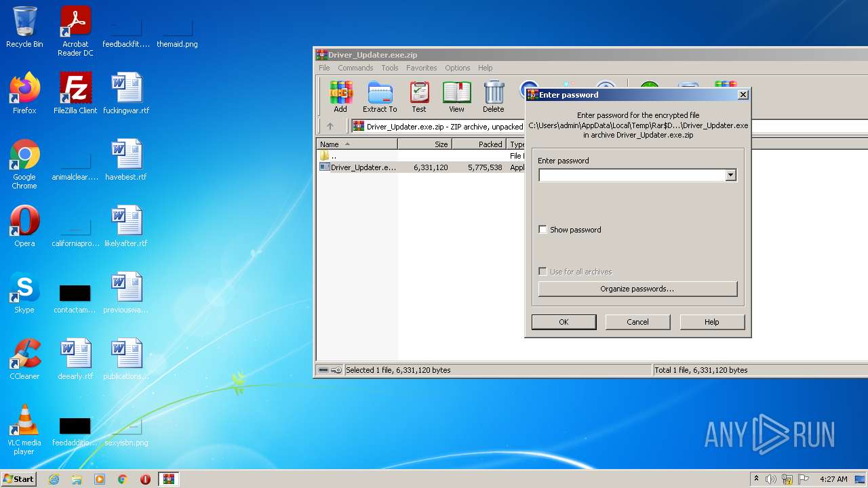Select the havebest.rtf document icon
The image size is (868, 488).
[126, 159]
